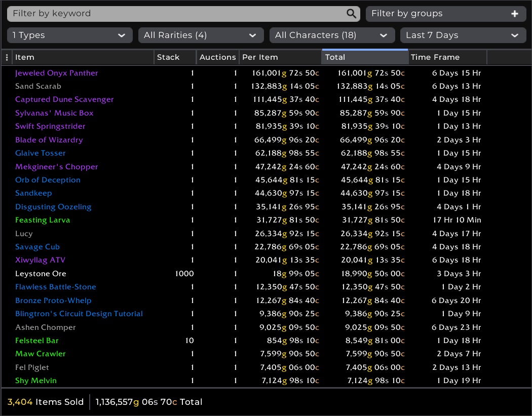Click the 2 Days 7 Hr time frame
Screen dimensions: 532x416
[459, 354]
